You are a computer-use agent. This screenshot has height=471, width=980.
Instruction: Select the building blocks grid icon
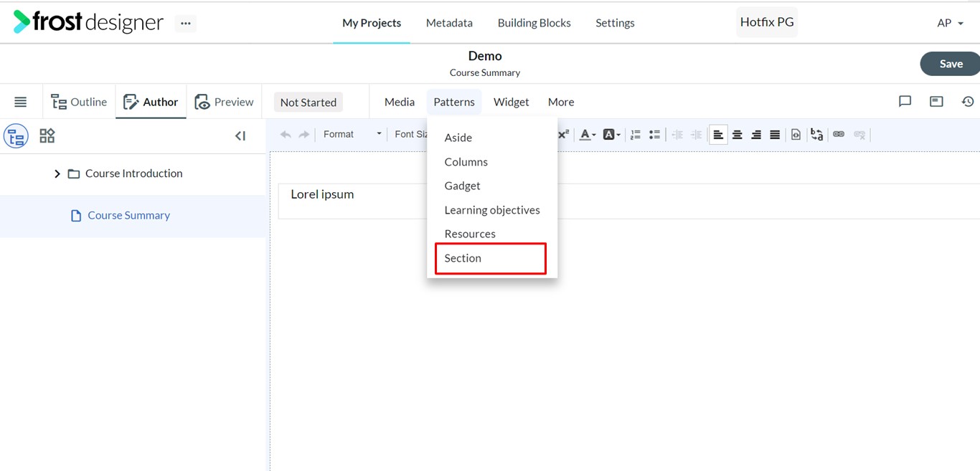click(47, 135)
